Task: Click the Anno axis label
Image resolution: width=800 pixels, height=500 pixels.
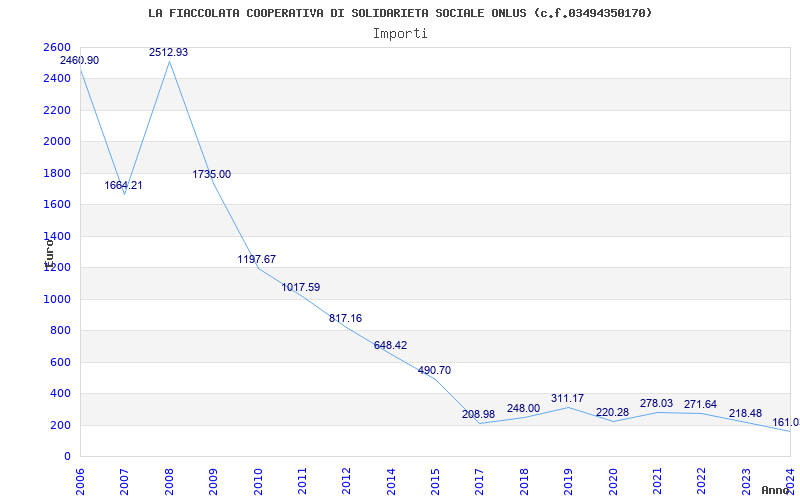Action: click(x=776, y=490)
